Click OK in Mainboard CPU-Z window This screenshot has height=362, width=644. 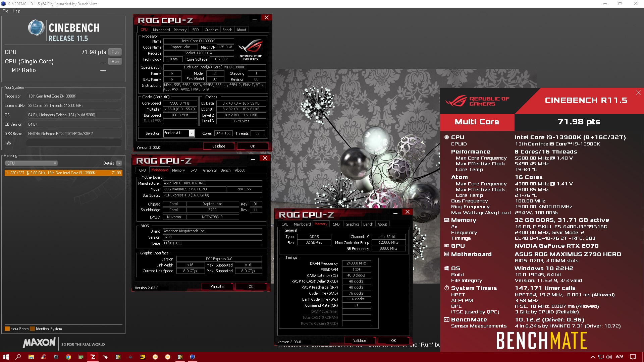251,287
